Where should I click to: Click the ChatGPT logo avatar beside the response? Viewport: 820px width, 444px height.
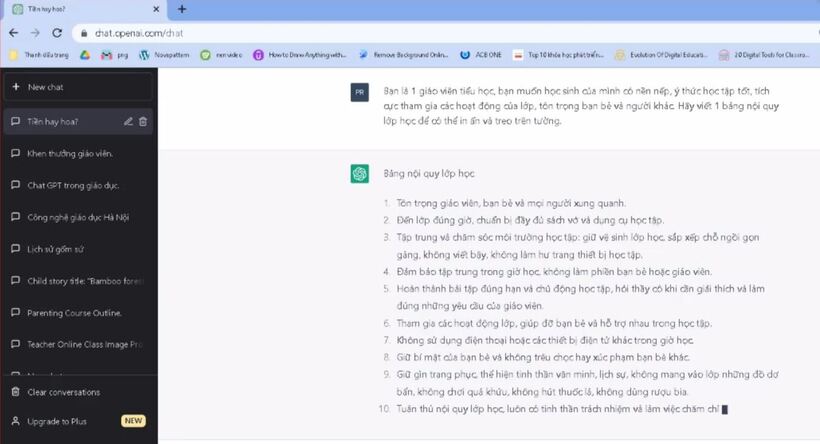[x=359, y=174]
